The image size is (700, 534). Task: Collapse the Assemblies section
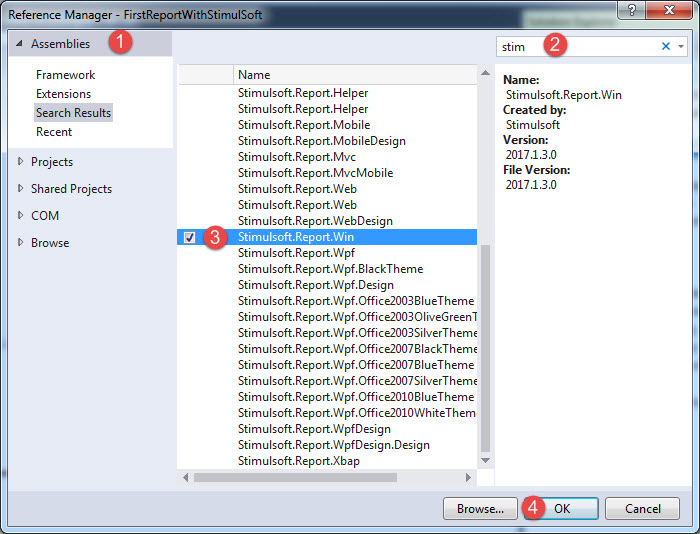(x=19, y=44)
